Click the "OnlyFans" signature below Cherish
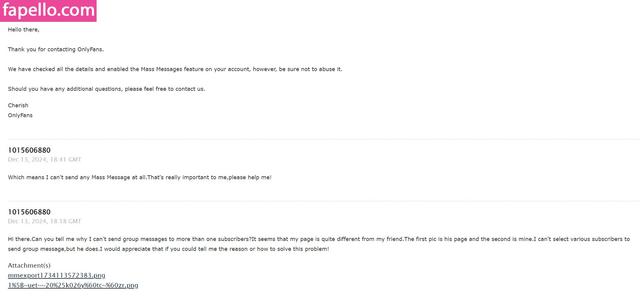 click(20, 115)
